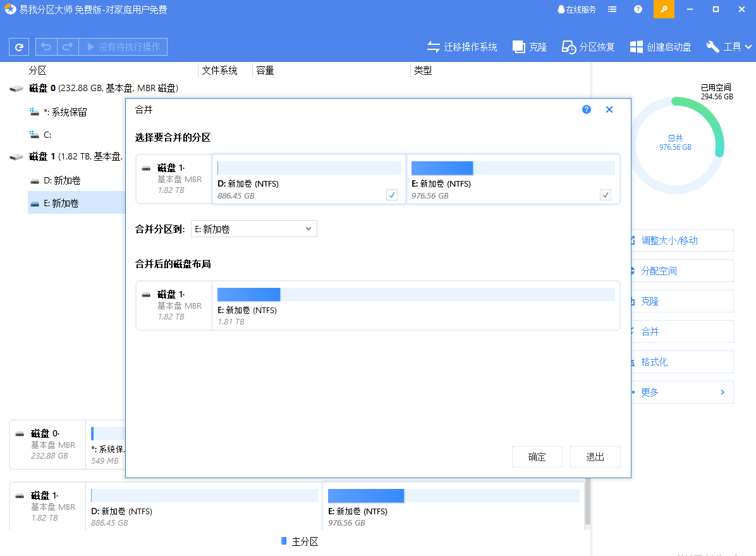Exit the merge dialog via 退出
756x556 pixels.
click(595, 456)
